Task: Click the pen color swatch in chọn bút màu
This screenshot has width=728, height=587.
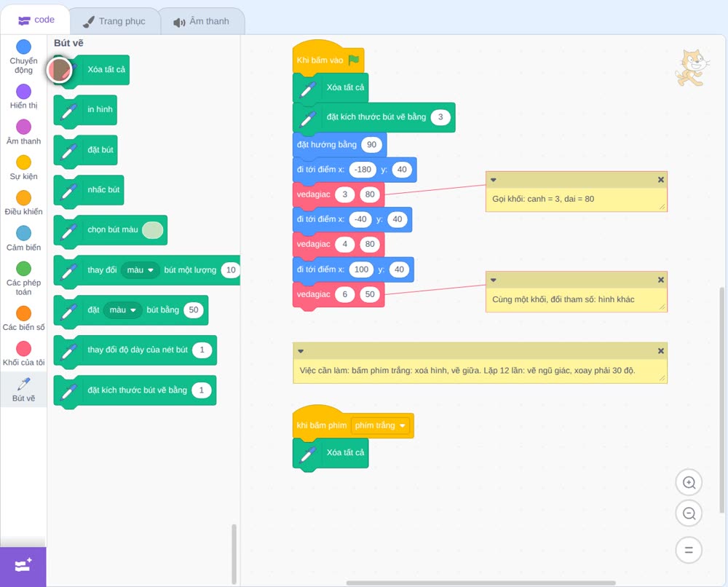Action: click(153, 230)
